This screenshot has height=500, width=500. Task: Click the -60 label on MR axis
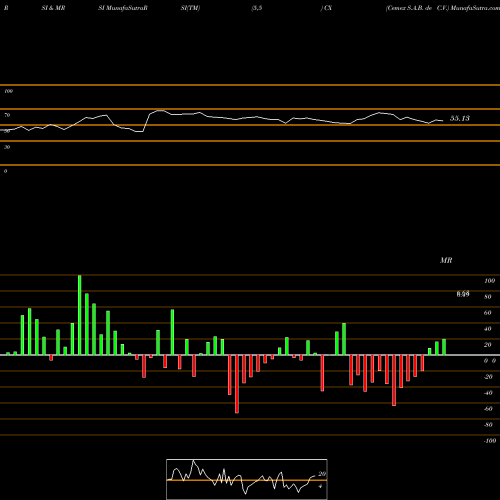(x=488, y=409)
